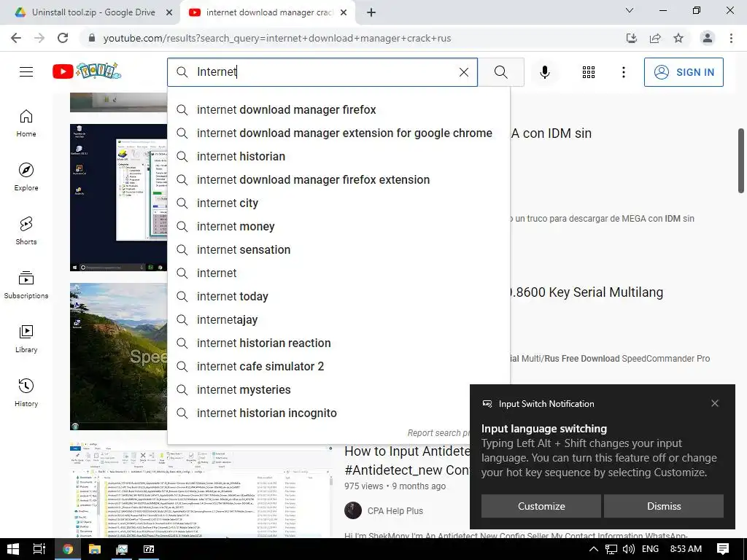Start voice search with microphone icon

544,72
